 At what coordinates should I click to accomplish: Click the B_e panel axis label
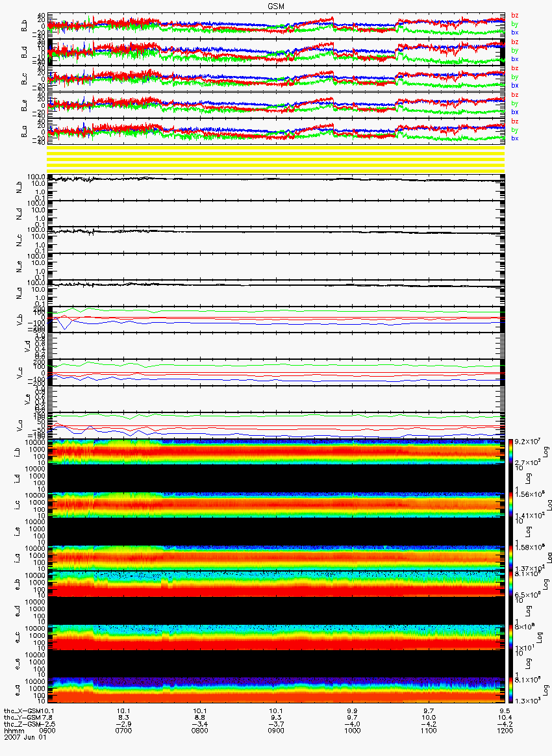[x=24, y=106]
